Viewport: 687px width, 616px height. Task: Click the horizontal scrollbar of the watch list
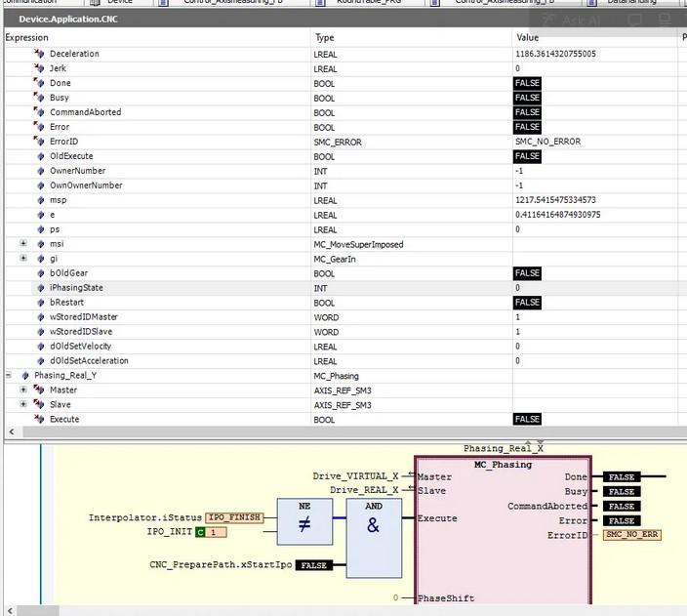[x=342, y=431]
